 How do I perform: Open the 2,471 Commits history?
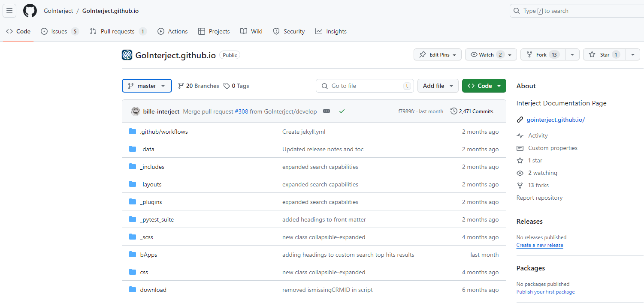(472, 111)
